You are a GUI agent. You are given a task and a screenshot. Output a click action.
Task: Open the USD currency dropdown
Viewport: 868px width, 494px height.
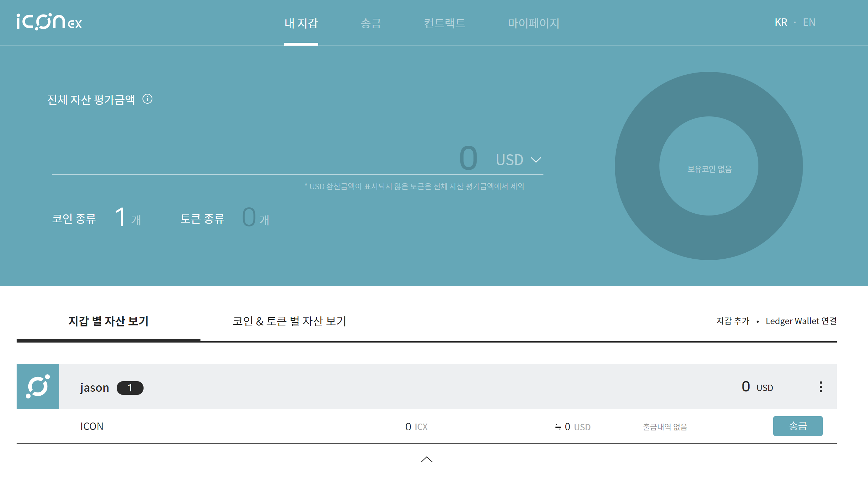(x=518, y=160)
